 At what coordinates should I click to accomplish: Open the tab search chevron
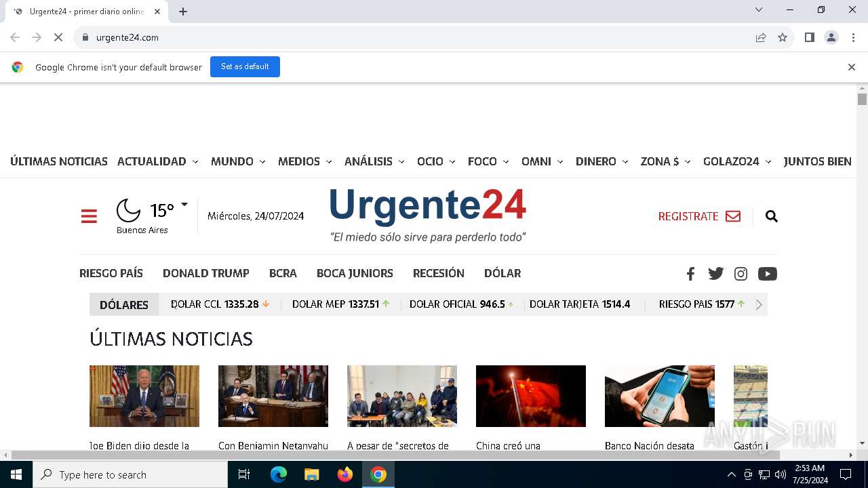(x=759, y=9)
